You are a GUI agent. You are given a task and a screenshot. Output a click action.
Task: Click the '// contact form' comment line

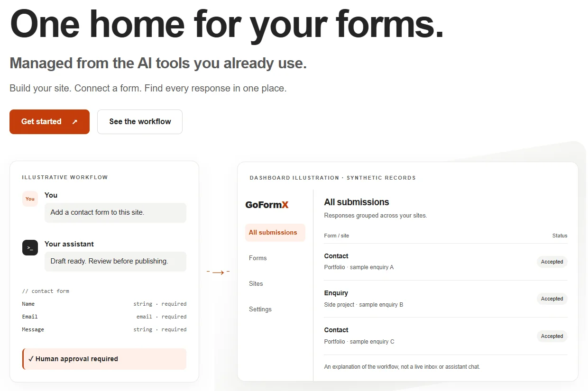coord(46,291)
